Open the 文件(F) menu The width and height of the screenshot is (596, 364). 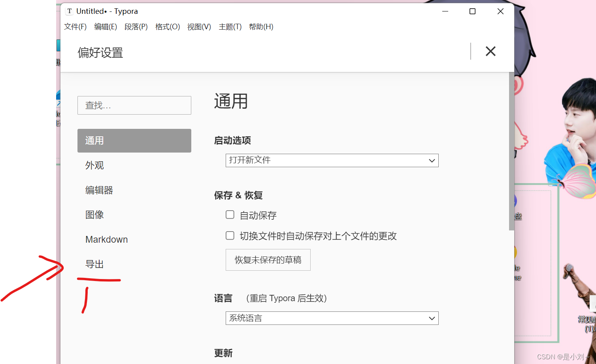click(75, 26)
